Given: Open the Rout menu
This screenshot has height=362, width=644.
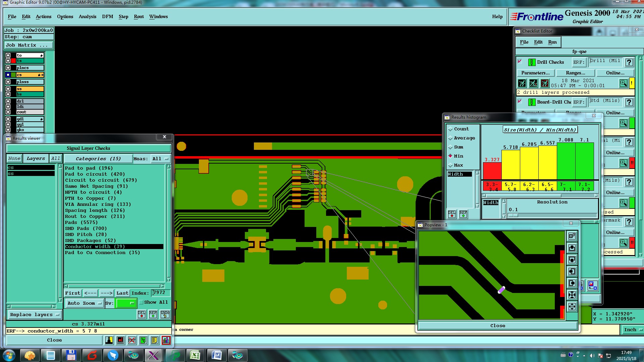Looking at the screenshot, I should coord(139,17).
